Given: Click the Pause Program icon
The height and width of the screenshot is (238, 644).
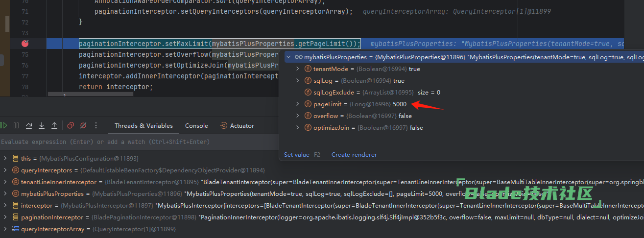Looking at the screenshot, I should tap(16, 126).
